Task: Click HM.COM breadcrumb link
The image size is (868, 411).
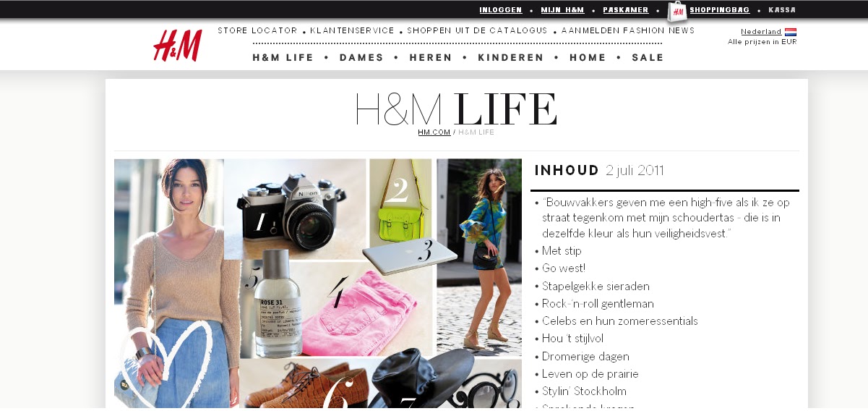Action: (434, 132)
